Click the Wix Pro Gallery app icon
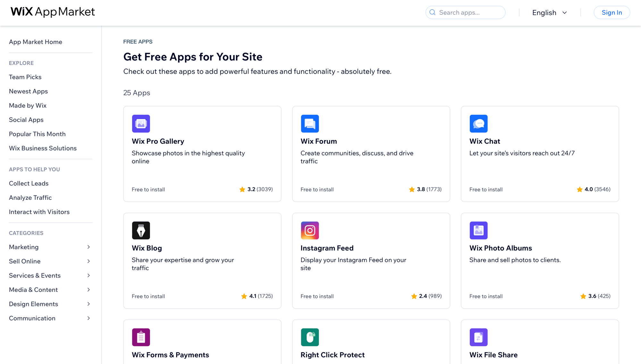This screenshot has height=364, width=641. [x=141, y=124]
